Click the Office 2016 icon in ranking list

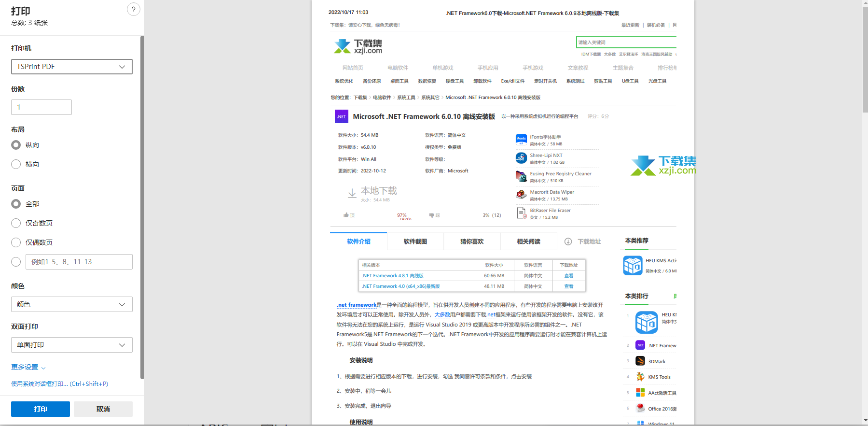pos(640,408)
